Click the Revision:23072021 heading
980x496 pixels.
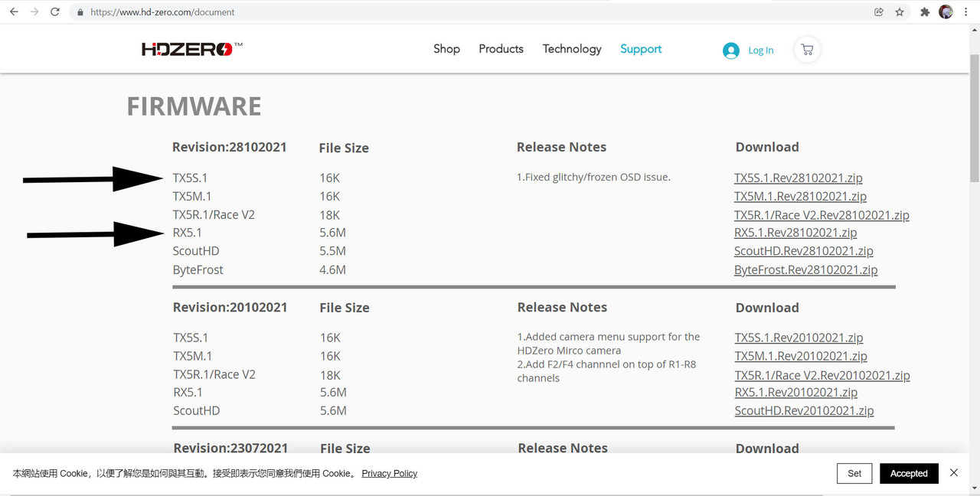coord(230,449)
